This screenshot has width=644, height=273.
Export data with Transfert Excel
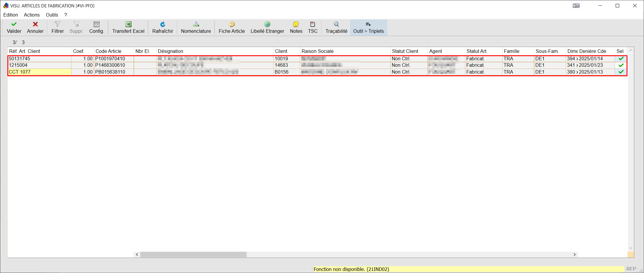pyautogui.click(x=128, y=27)
